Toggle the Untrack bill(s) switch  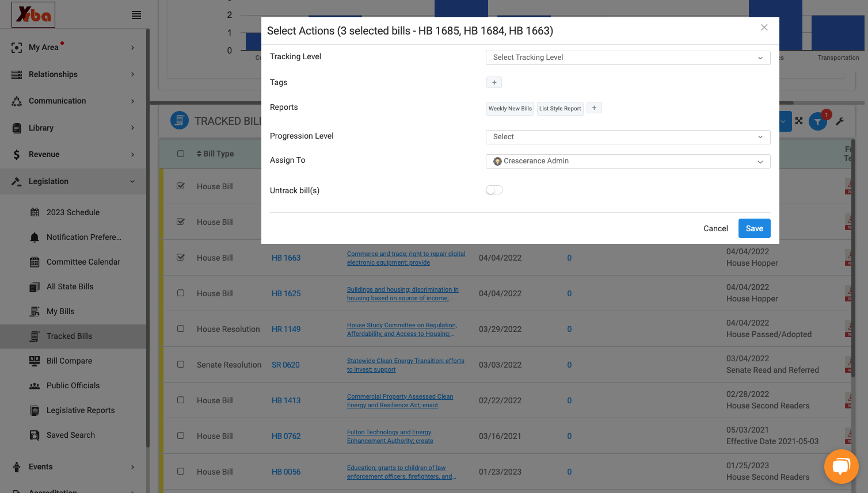(x=494, y=190)
